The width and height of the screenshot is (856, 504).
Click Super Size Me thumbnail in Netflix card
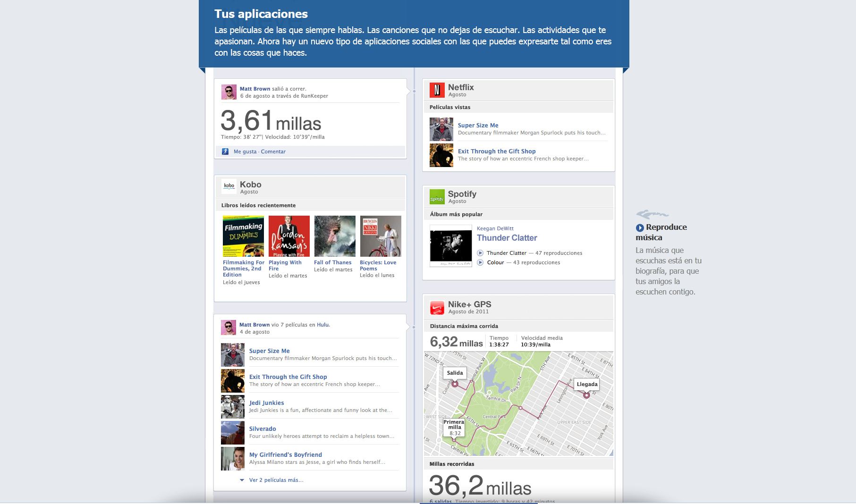click(441, 129)
